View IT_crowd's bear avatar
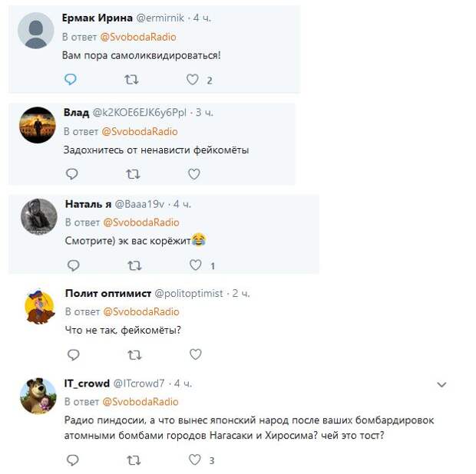The height and width of the screenshot is (474, 476). click(x=38, y=396)
